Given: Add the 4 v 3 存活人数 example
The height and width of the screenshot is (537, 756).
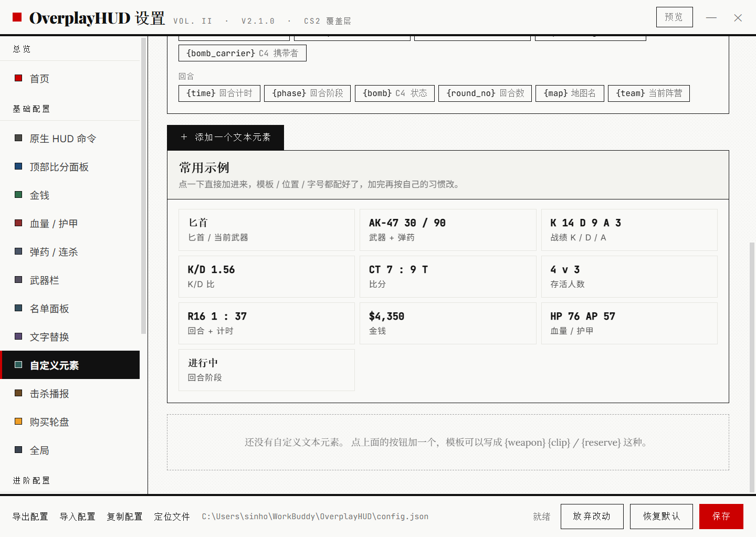Looking at the screenshot, I should (629, 277).
